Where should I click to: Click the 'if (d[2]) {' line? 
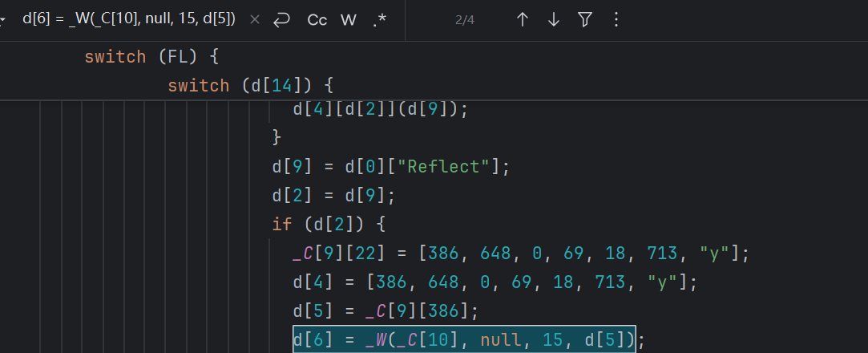tap(329, 224)
